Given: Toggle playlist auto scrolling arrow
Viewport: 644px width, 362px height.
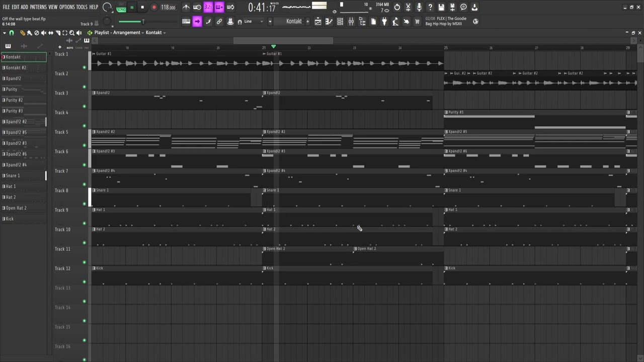Looking at the screenshot, I should 197,21.
